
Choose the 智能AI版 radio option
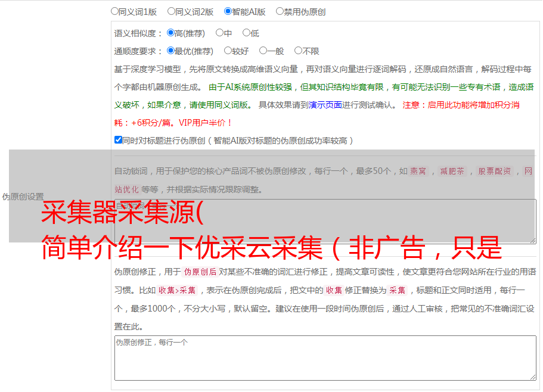click(228, 11)
